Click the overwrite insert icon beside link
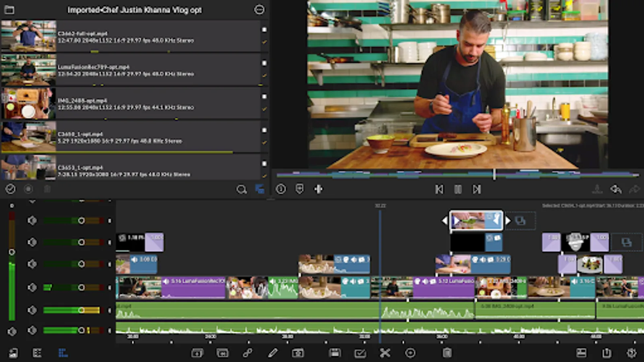This screenshot has height=362, width=644. point(223,353)
